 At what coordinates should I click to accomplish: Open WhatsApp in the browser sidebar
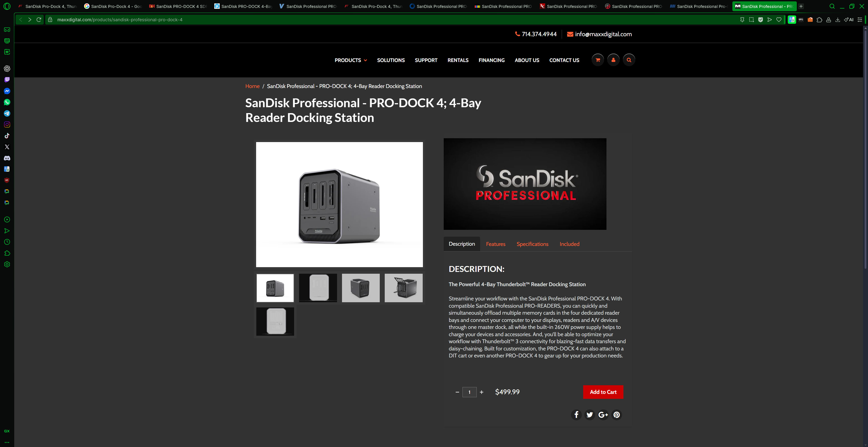(7, 102)
